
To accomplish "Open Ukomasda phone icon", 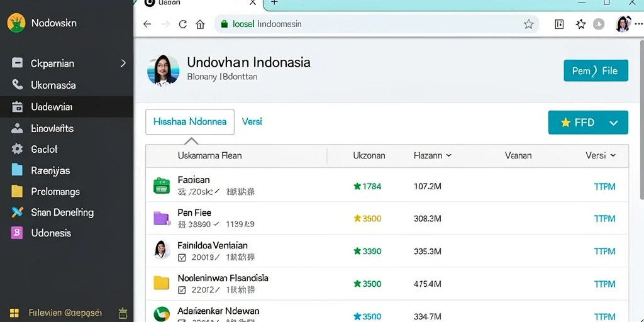I will pos(17,85).
